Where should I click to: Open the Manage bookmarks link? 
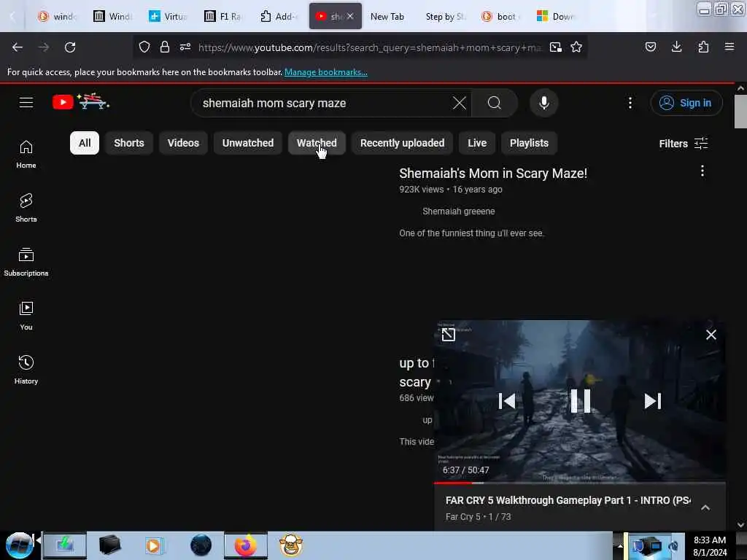tap(326, 72)
